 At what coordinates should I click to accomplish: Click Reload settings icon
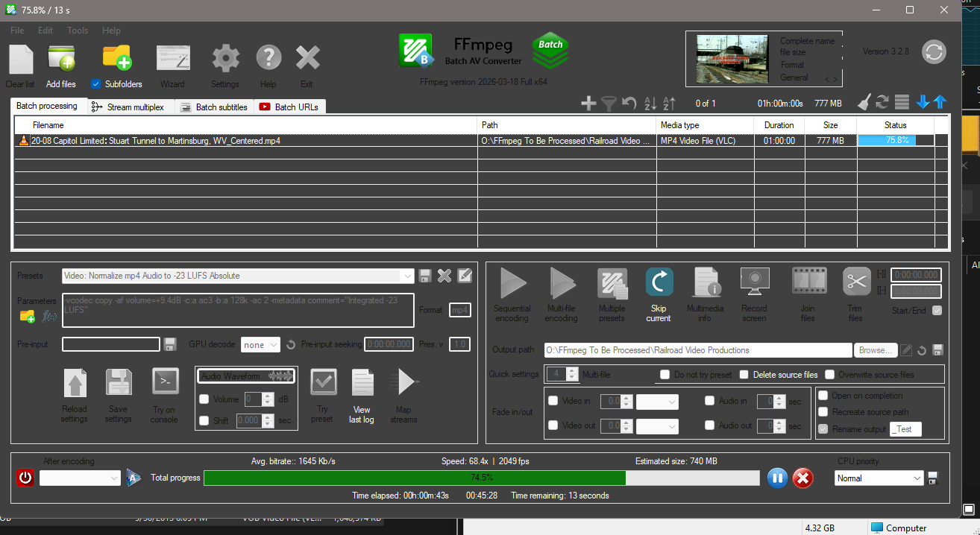[75, 384]
